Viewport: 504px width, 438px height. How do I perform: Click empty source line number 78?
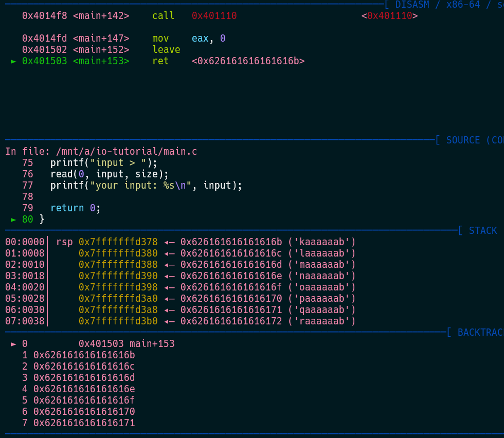[x=28, y=197]
